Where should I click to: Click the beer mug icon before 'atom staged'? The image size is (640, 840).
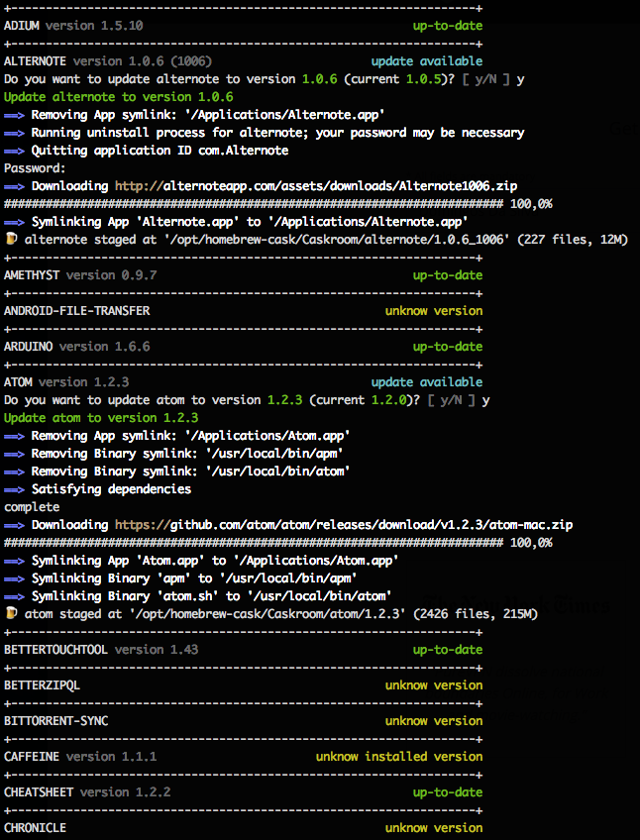11,613
